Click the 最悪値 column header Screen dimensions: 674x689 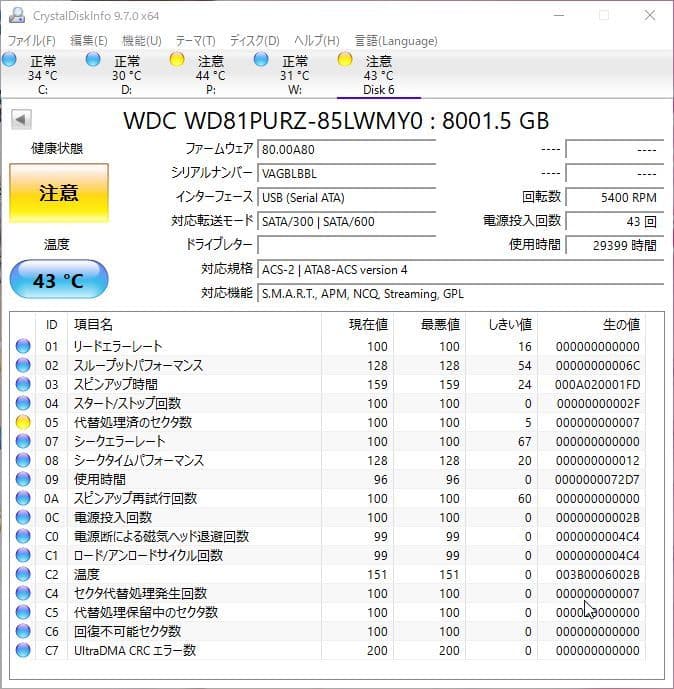(x=429, y=324)
